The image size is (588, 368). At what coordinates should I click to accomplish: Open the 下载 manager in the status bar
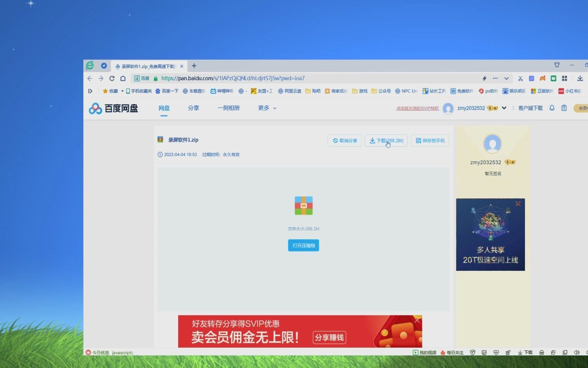coord(525,353)
